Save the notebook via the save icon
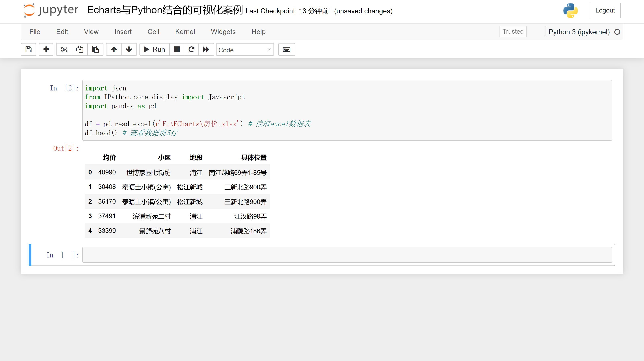 (x=29, y=49)
